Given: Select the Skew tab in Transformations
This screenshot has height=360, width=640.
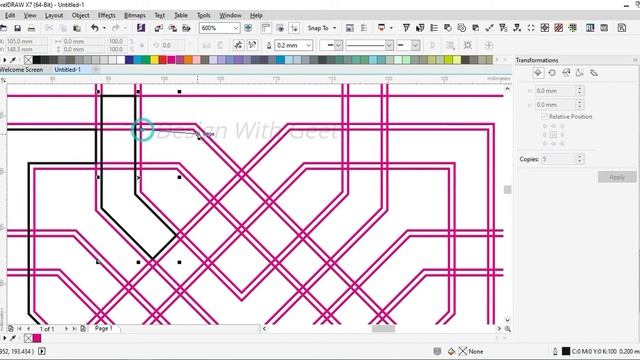Looking at the screenshot, I should click(x=594, y=73).
